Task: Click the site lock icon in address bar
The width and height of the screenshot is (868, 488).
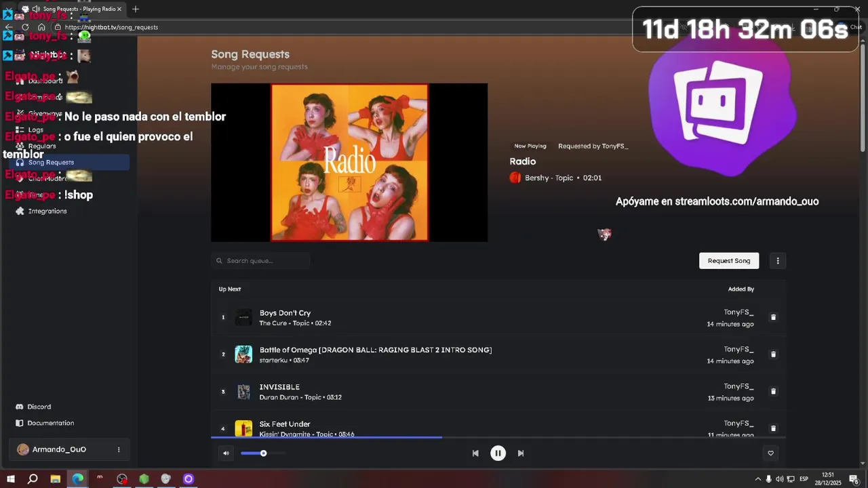Action: 58,27
